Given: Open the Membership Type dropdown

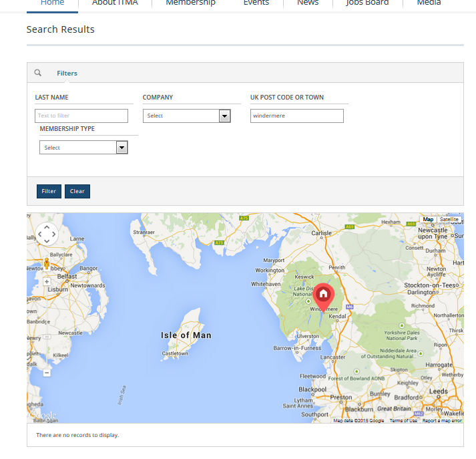Looking at the screenshot, I should coord(83,148).
